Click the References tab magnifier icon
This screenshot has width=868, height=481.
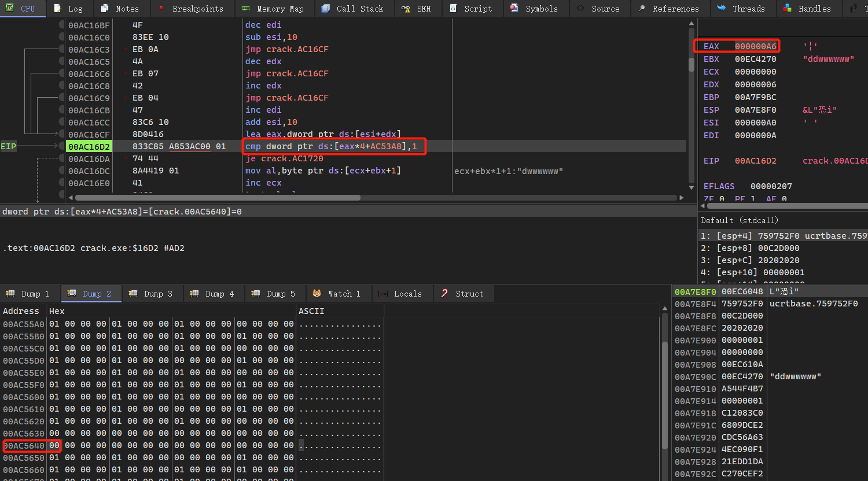(642, 9)
